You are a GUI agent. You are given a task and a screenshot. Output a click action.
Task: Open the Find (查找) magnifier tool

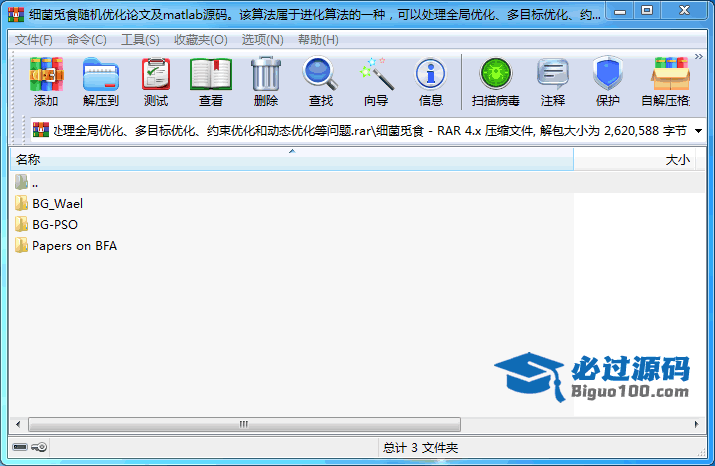click(321, 82)
